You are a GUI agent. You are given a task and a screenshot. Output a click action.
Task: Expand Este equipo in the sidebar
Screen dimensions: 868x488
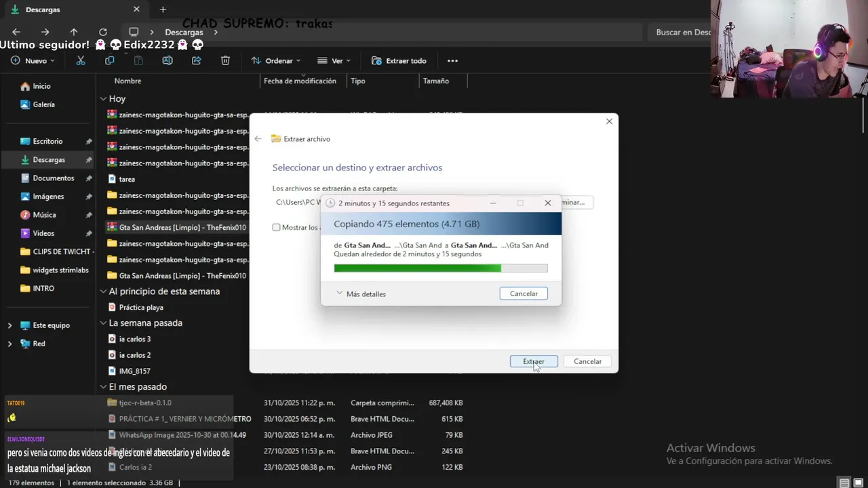coord(9,325)
